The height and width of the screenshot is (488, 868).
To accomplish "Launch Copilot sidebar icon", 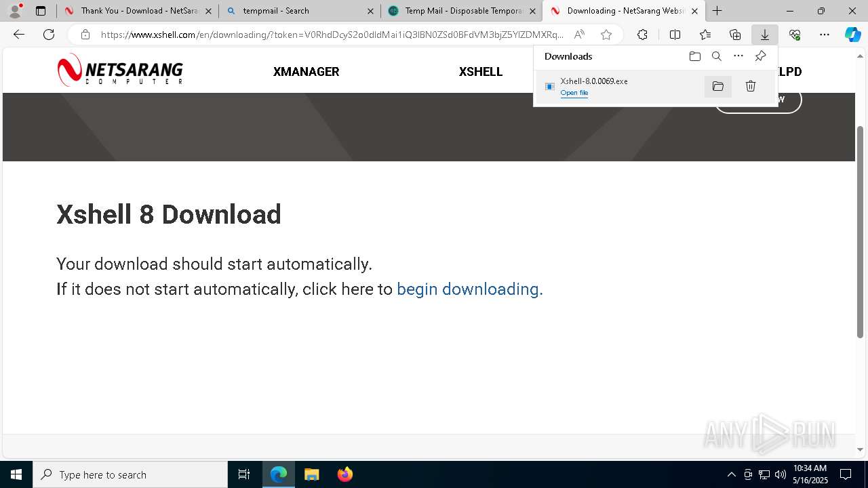I will point(852,35).
